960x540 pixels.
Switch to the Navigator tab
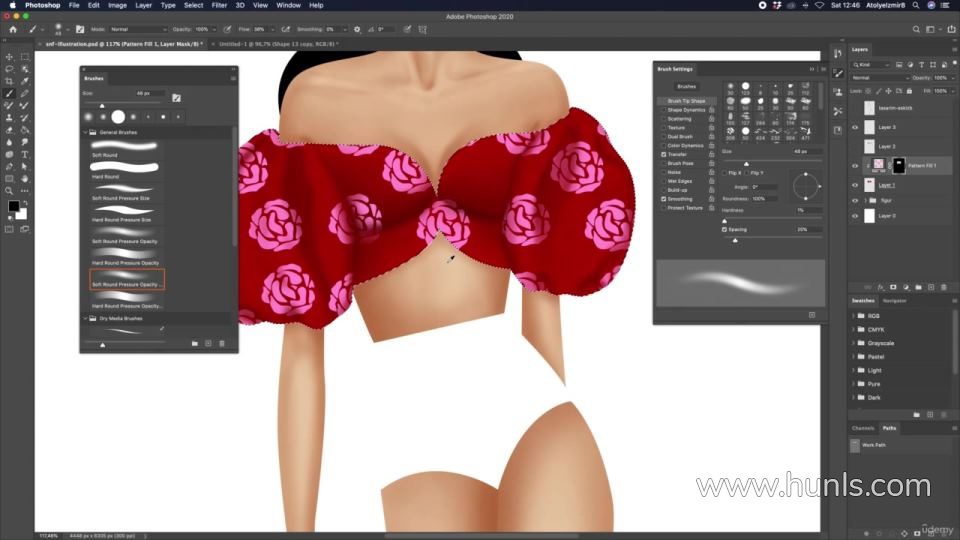pos(894,301)
